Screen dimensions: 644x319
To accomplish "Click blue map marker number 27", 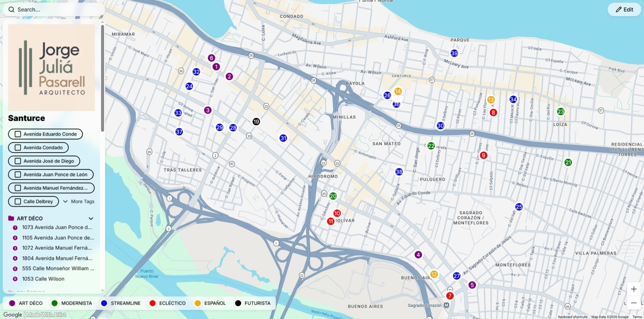I will [457, 276].
